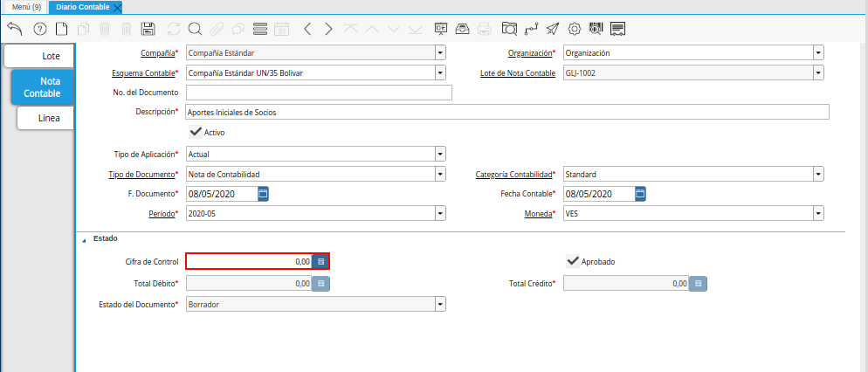Open zoom across folder-magnifier icon
Image resolution: width=868 pixels, height=372 pixels.
509,29
